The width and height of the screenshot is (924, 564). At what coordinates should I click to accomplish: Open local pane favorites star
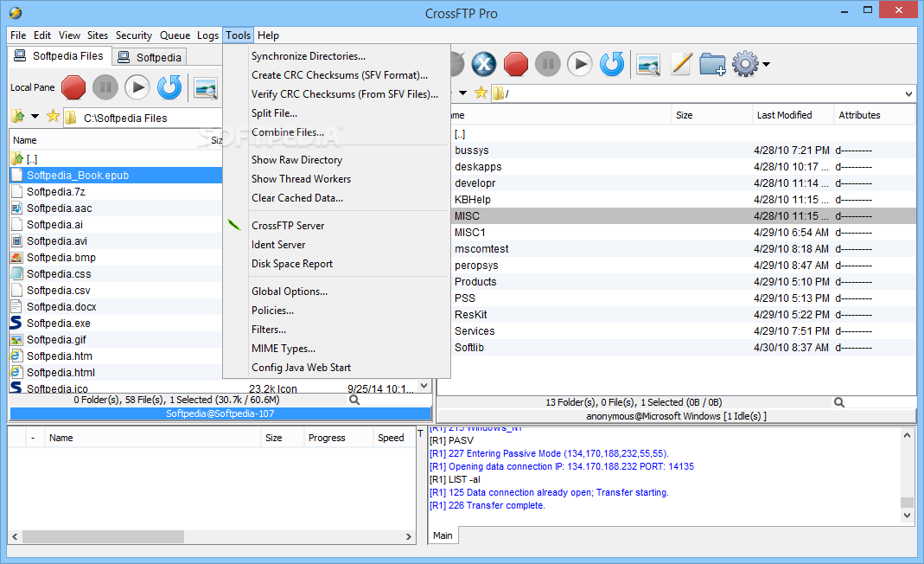coord(53,116)
